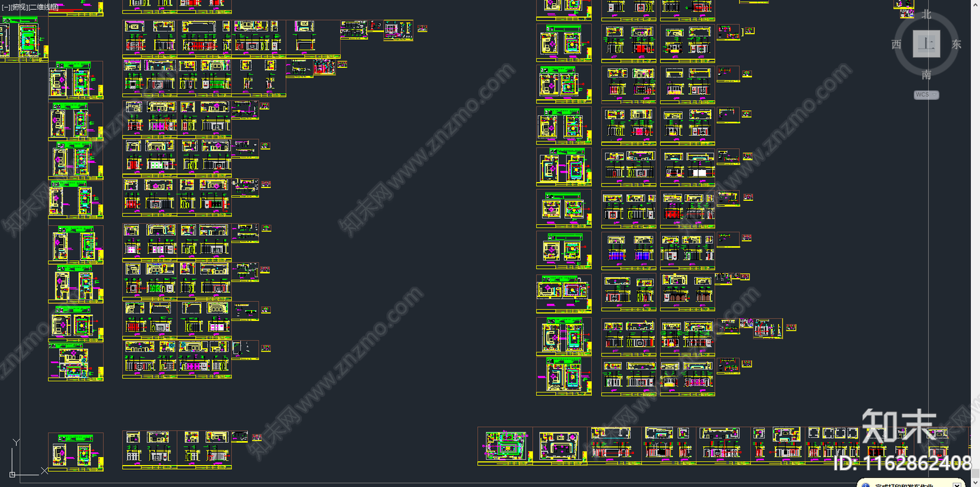The image size is (980, 487).
Task: Open the 俯视 view selection menu
Action: (18, 7)
